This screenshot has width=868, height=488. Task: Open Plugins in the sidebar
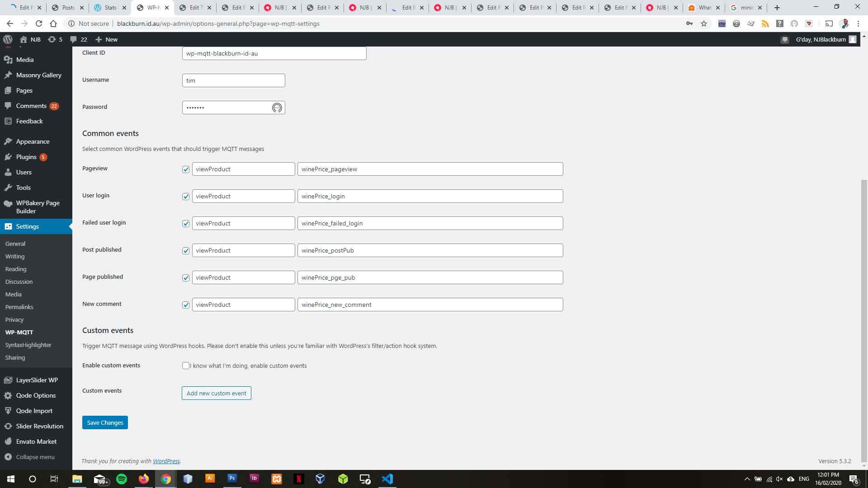26,157
